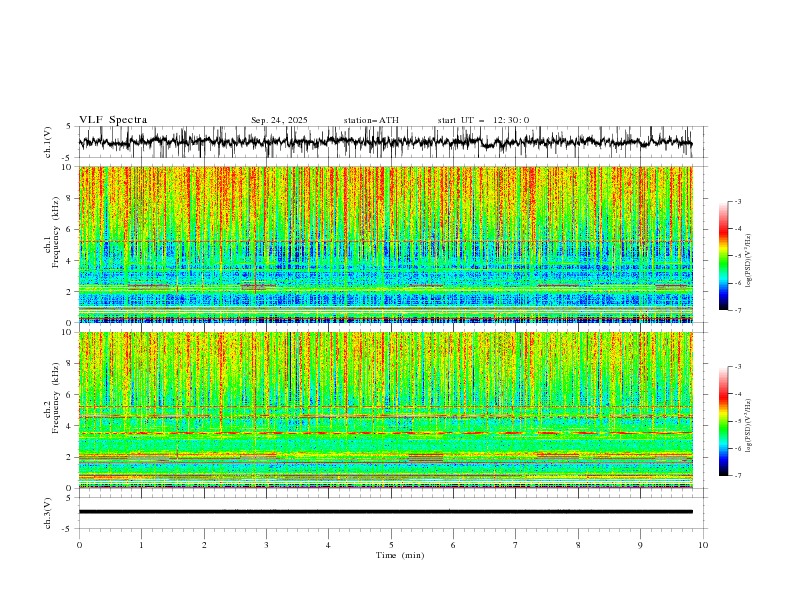Click the "-7" label on ch.2 colorbar
Viewport: 792px width, 612px height.
(738, 476)
